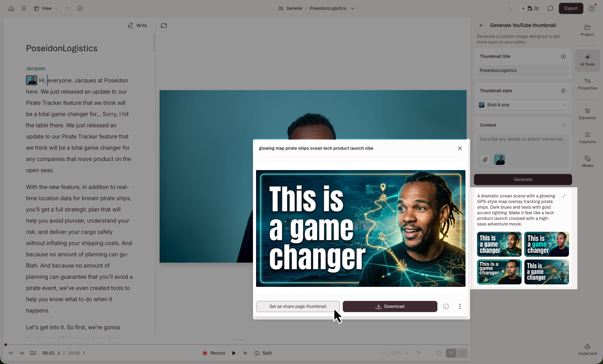Viewport: 603px width, 364px height.
Task: Click the add collaborator plus icon
Action: pos(523,8)
